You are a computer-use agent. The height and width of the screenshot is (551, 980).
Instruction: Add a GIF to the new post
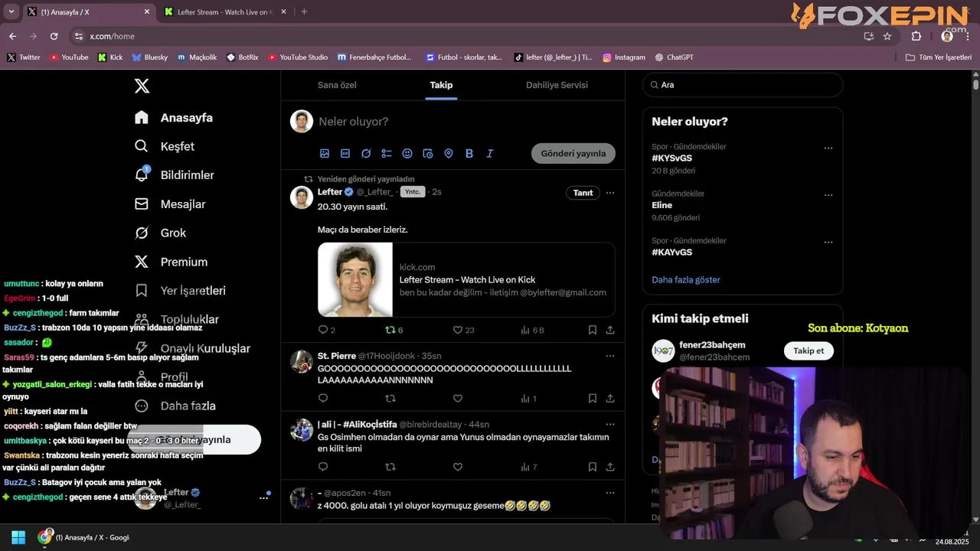pyautogui.click(x=345, y=153)
